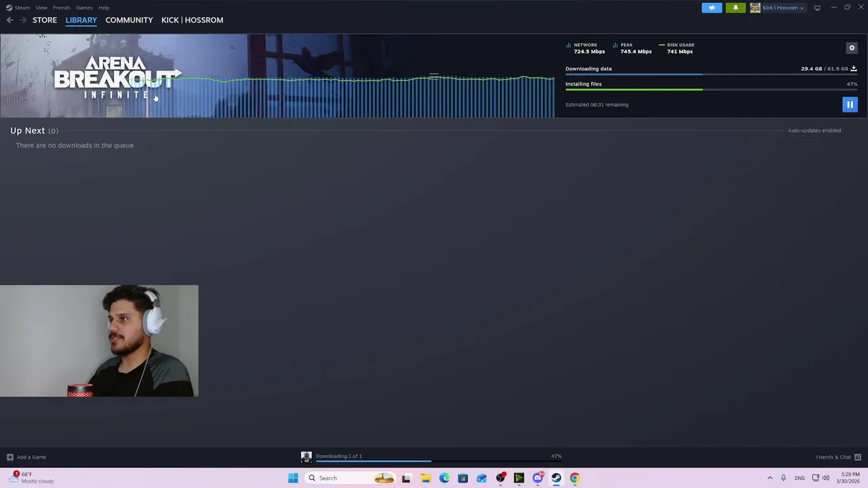Open the green-arrow app on taskbar

(519, 478)
